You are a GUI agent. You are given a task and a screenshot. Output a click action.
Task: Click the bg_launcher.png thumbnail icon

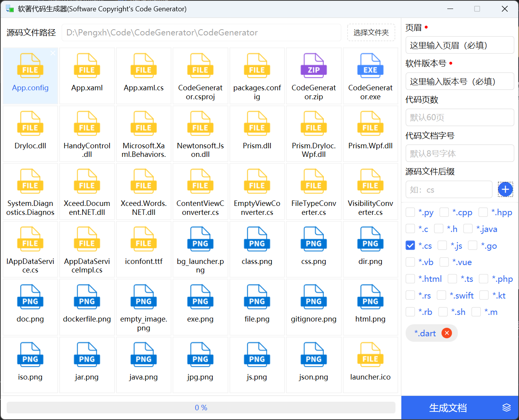tap(200, 239)
